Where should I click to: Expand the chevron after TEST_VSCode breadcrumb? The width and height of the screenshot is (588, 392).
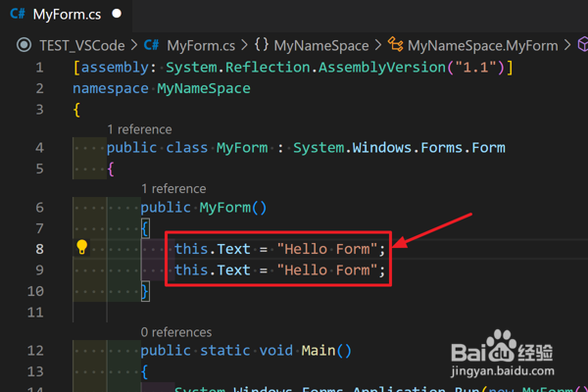coord(134,46)
